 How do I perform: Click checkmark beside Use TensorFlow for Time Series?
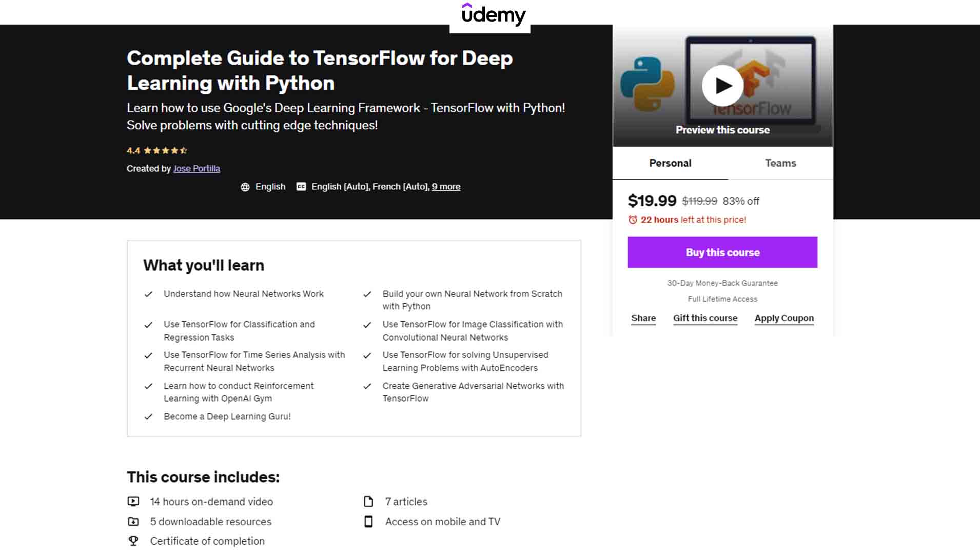click(x=148, y=355)
